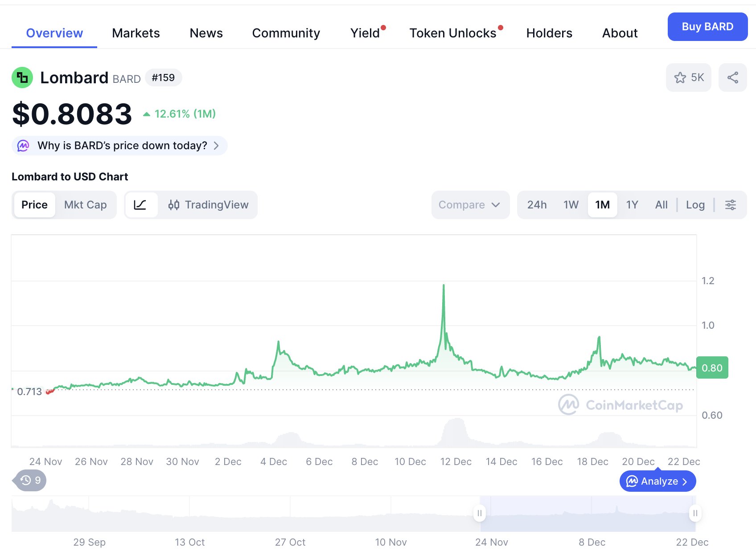Switch chart to Mkt Cap view
This screenshot has width=756, height=555.
point(85,205)
